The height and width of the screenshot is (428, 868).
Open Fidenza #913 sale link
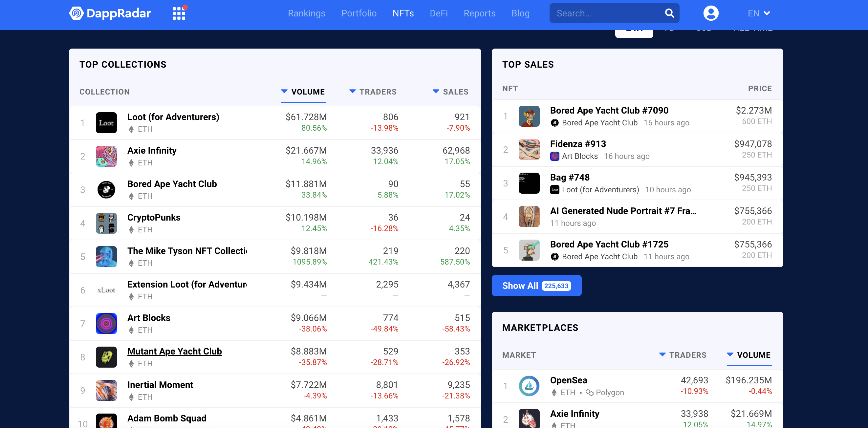pos(578,144)
